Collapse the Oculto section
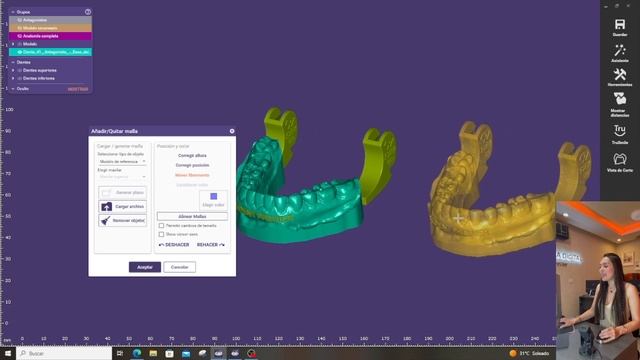The width and height of the screenshot is (640, 360). coord(13,89)
